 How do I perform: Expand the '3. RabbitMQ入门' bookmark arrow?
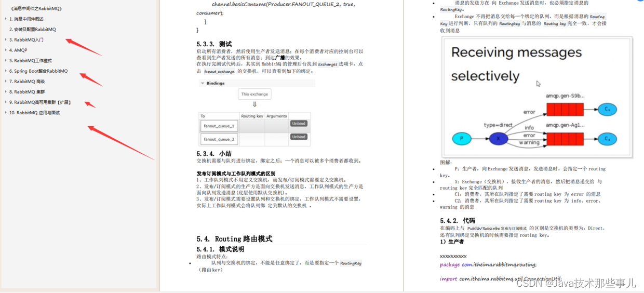pyautogui.click(x=6, y=39)
